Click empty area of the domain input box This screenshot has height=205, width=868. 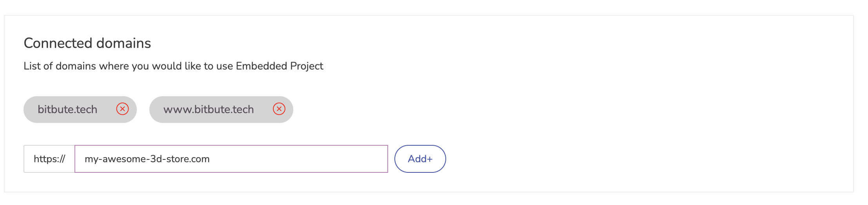click(x=298, y=159)
